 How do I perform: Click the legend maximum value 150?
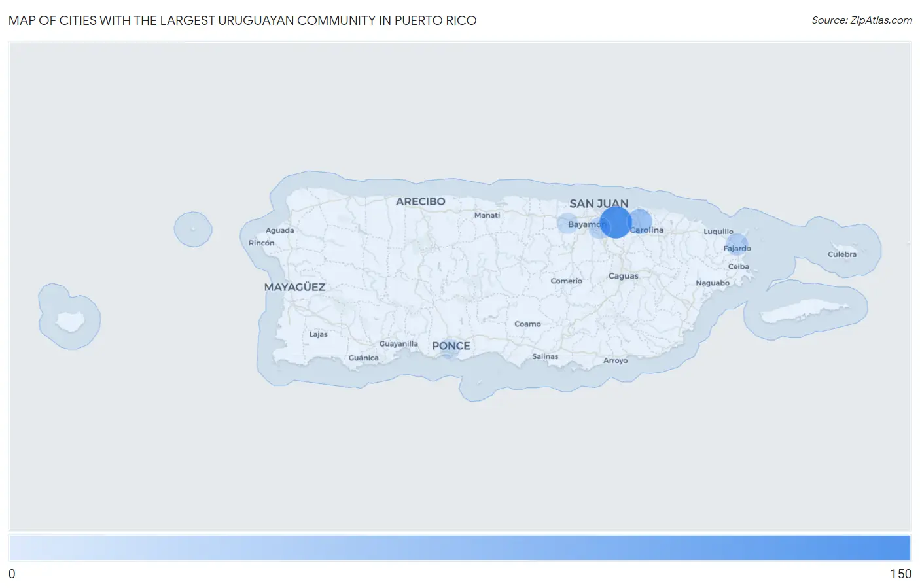click(900, 574)
